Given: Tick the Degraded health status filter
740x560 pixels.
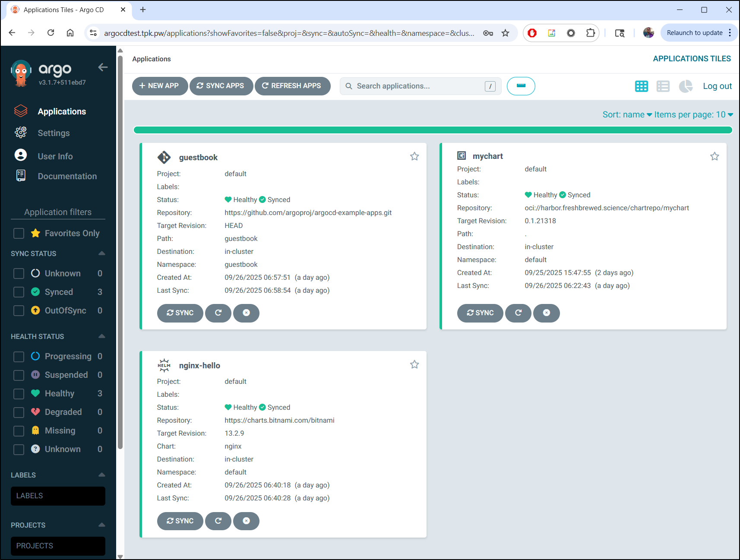Looking at the screenshot, I should pyautogui.click(x=19, y=412).
